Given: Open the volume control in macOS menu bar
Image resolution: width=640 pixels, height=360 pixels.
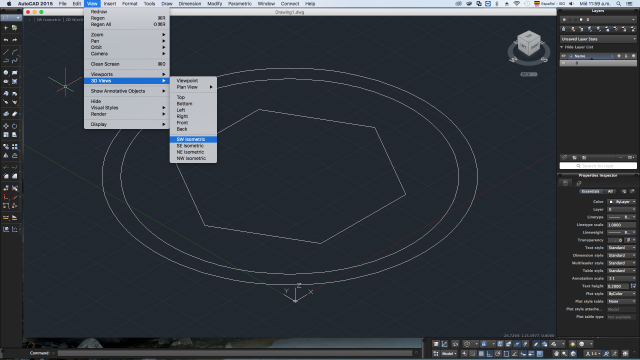Looking at the screenshot, I should [x=571, y=4].
